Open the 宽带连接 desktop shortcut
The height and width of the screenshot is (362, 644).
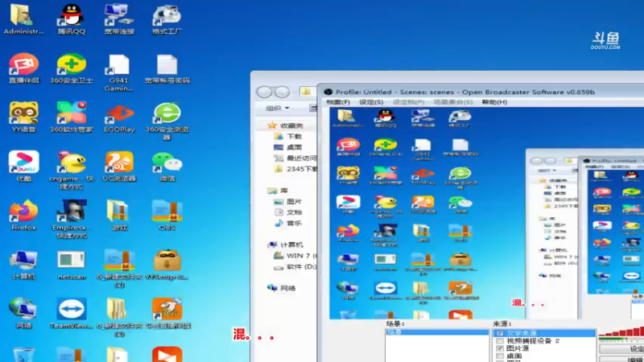point(119,19)
